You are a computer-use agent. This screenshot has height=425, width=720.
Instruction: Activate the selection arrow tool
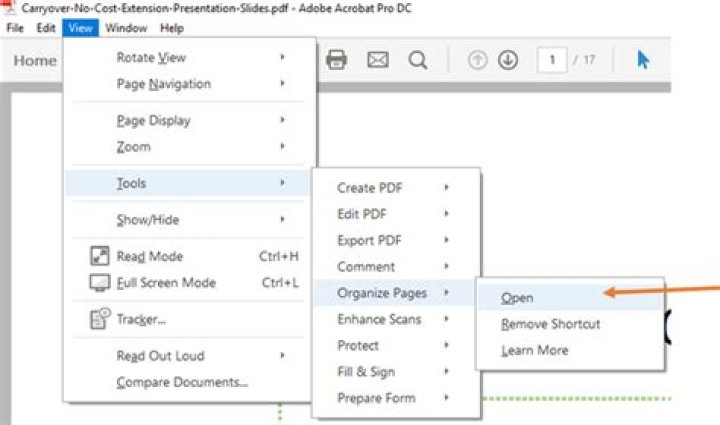(643, 60)
